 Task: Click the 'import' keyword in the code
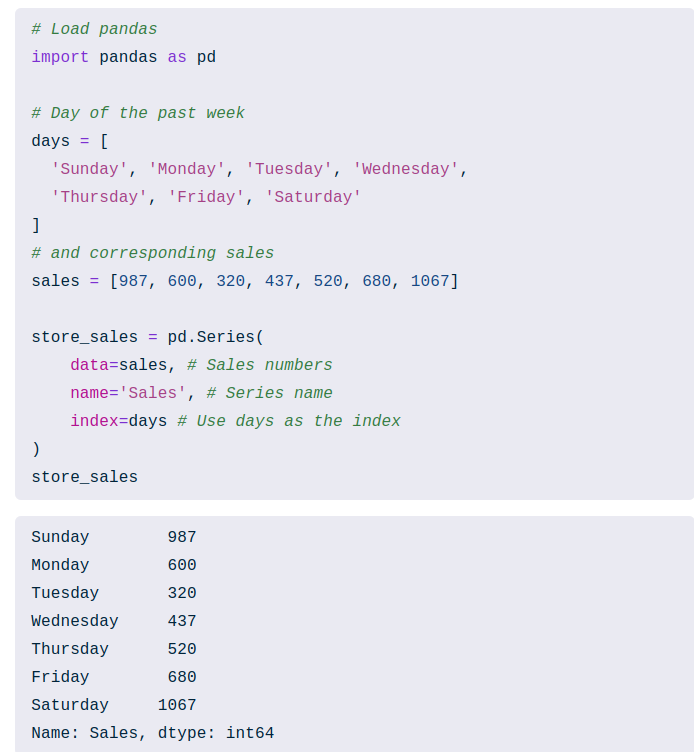(60, 57)
